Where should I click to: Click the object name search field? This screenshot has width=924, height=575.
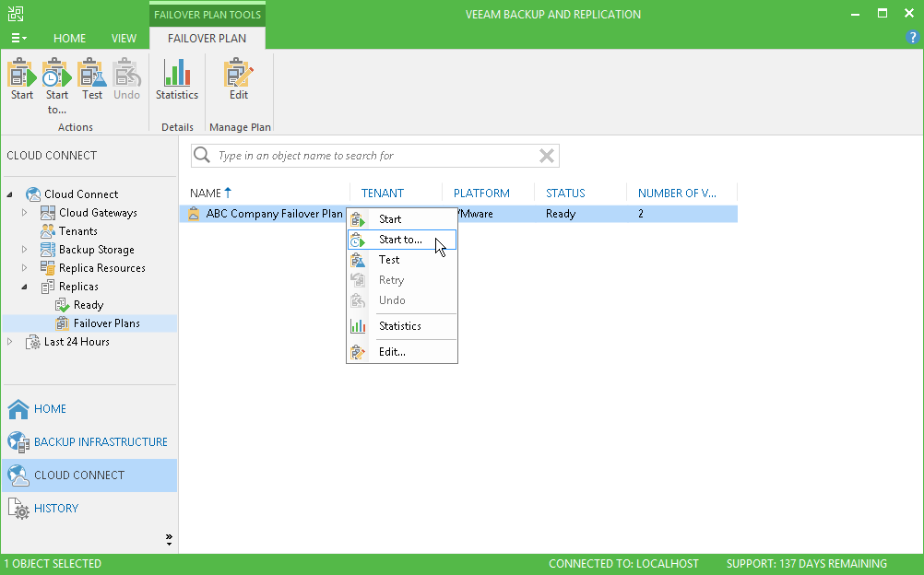[374, 156]
